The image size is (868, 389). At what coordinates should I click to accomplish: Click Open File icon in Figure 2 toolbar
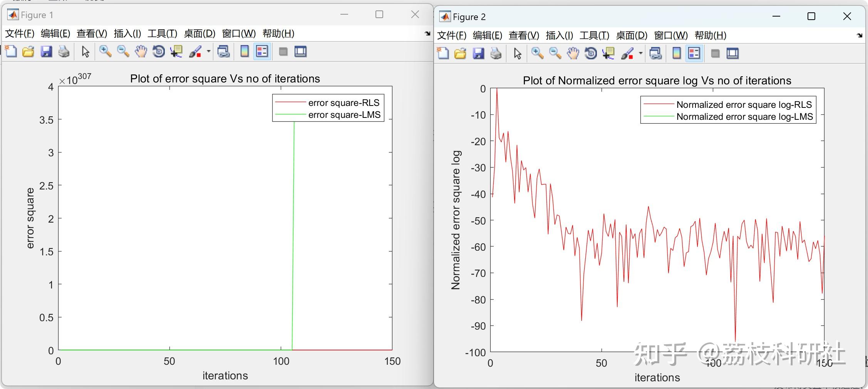pos(460,53)
